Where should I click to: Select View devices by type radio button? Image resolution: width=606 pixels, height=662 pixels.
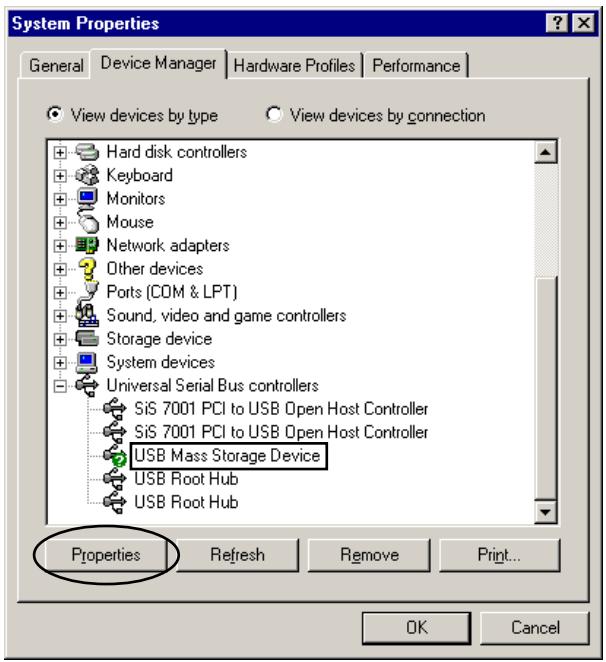(x=55, y=114)
